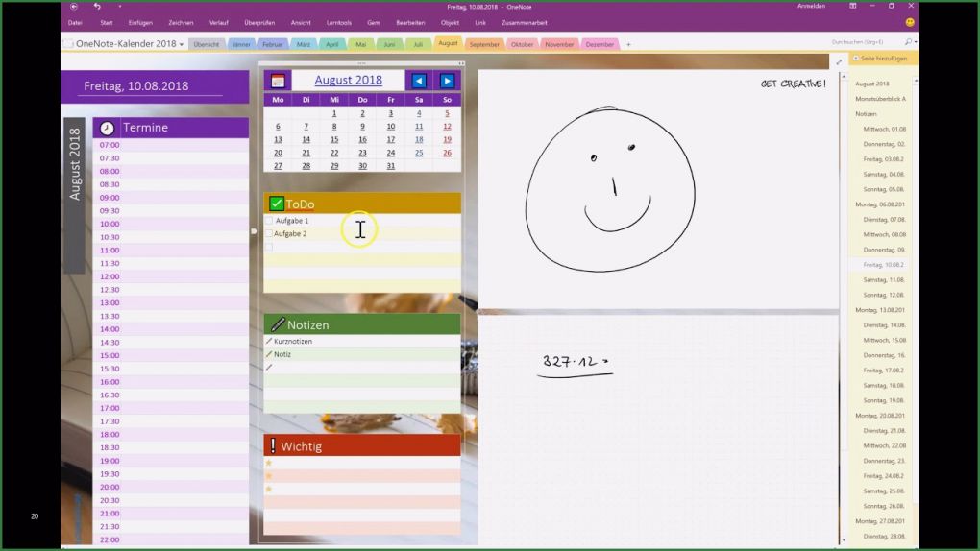Viewport: 980px width, 551px height.
Task: Click the third star under Wichtig
Action: [x=269, y=490]
